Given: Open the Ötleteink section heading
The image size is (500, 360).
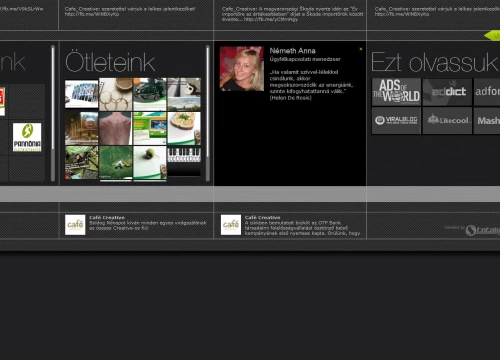Looking at the screenshot, I should tap(110, 62).
